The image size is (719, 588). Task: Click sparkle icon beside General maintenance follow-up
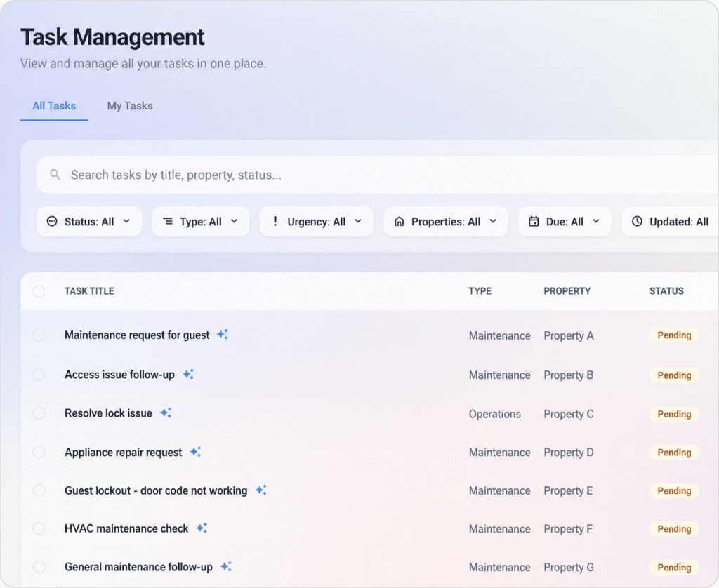pyautogui.click(x=226, y=567)
